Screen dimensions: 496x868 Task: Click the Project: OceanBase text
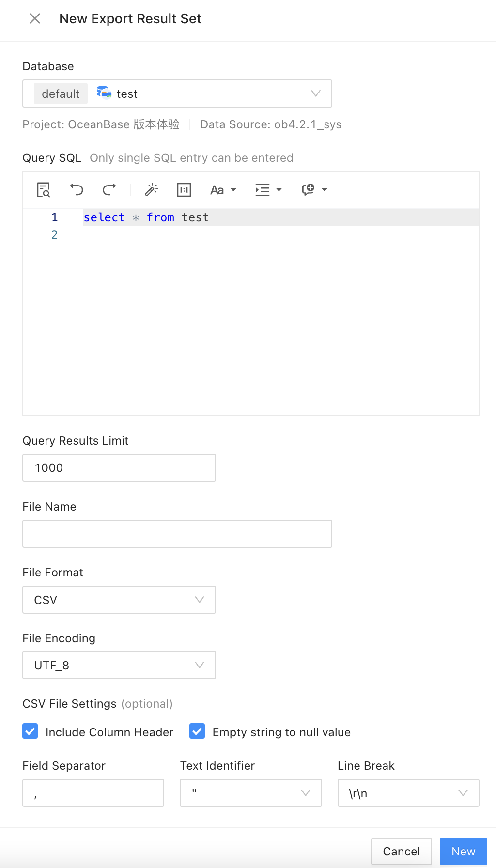click(x=101, y=124)
